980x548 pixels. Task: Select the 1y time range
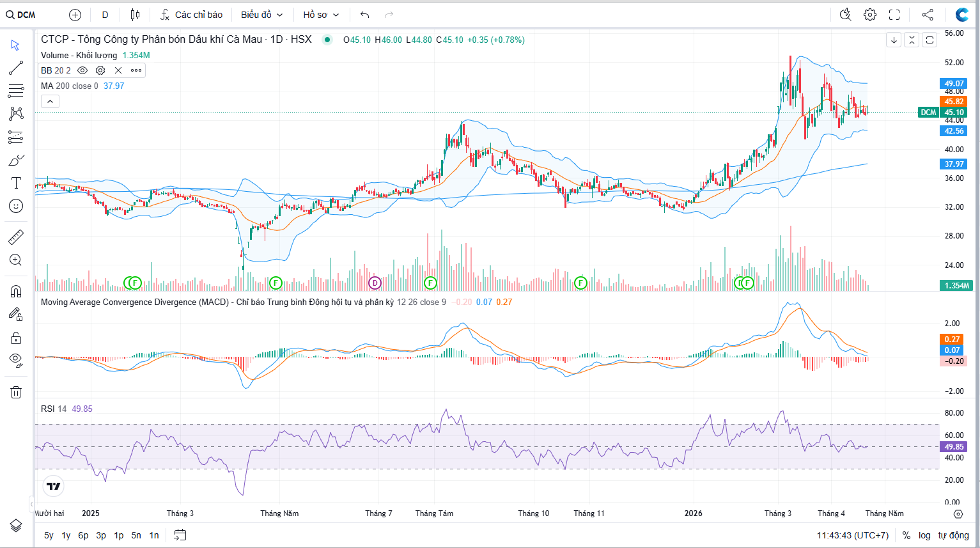tap(66, 535)
